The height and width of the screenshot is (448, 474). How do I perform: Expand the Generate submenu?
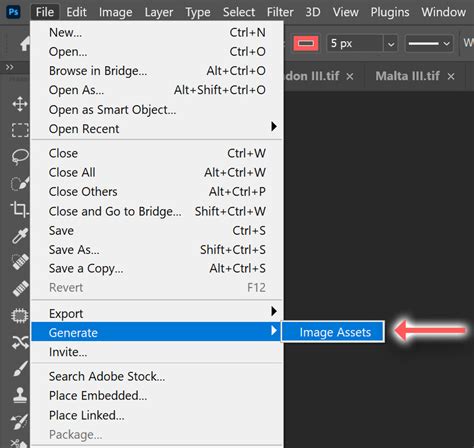click(157, 332)
